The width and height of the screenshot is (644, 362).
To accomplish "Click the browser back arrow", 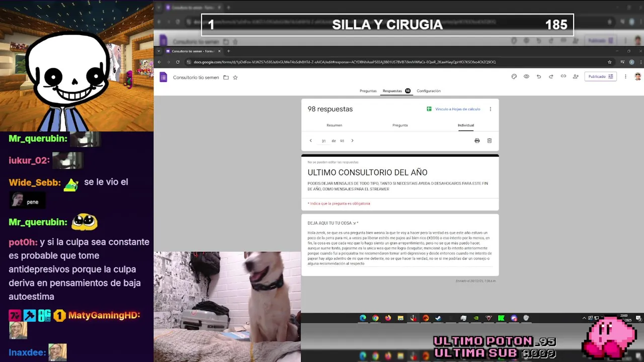I will [159, 62].
